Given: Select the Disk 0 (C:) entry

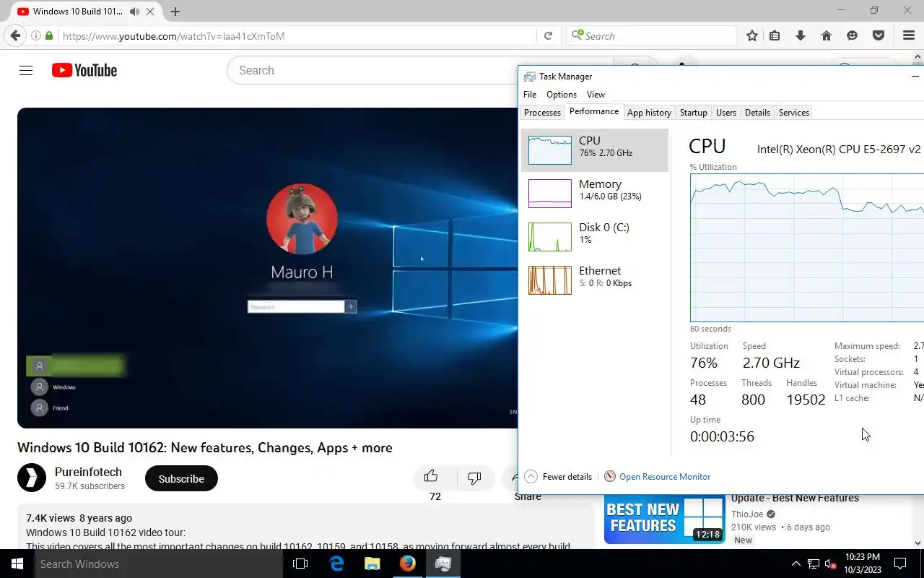Looking at the screenshot, I should (x=595, y=237).
